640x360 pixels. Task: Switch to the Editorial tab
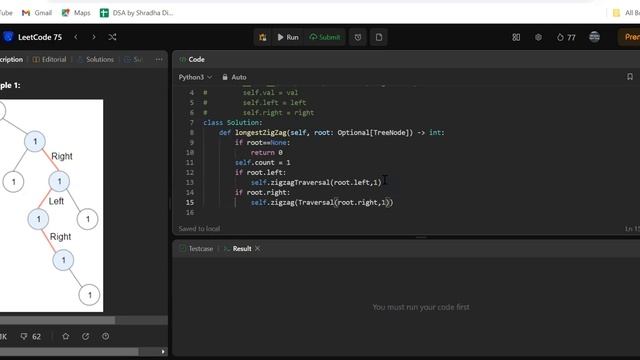tap(49, 59)
